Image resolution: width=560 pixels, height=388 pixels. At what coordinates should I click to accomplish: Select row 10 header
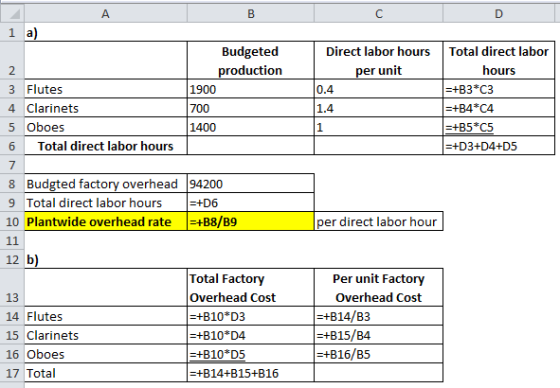[x=12, y=222]
